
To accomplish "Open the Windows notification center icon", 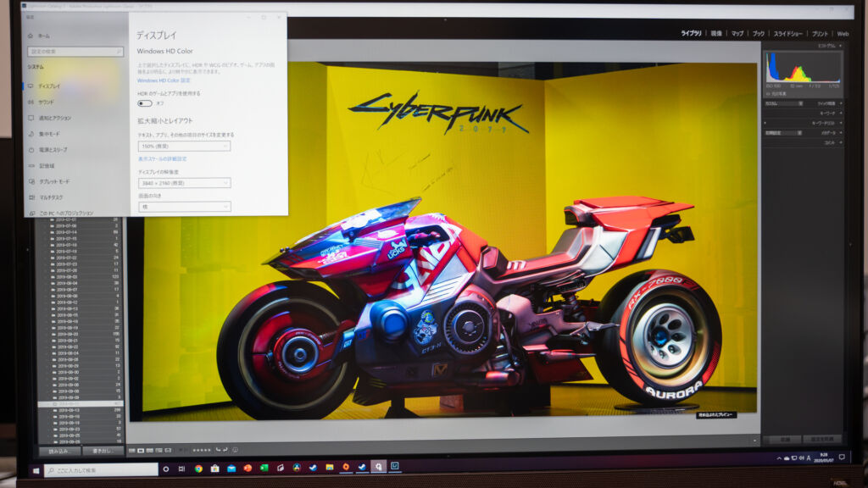I will 842,457.
